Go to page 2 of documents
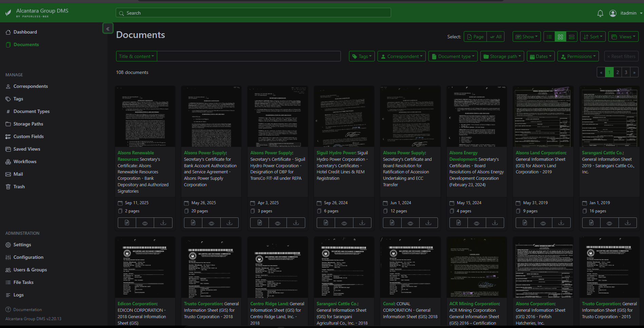This screenshot has height=328, width=644. coord(618,72)
